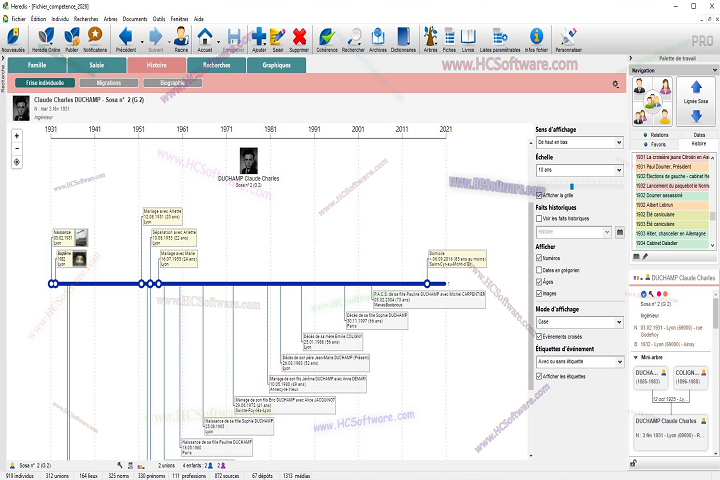Switch to the Famille tab

[37, 65]
